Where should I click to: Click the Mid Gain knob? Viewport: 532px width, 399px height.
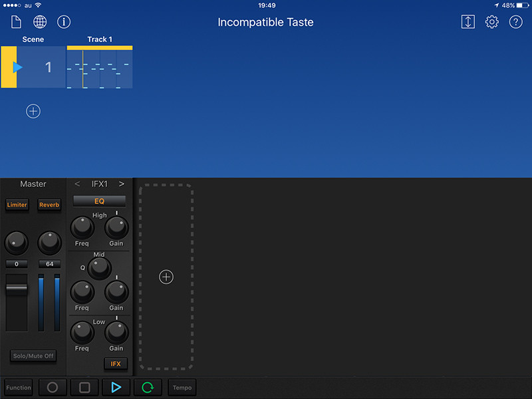(116, 292)
